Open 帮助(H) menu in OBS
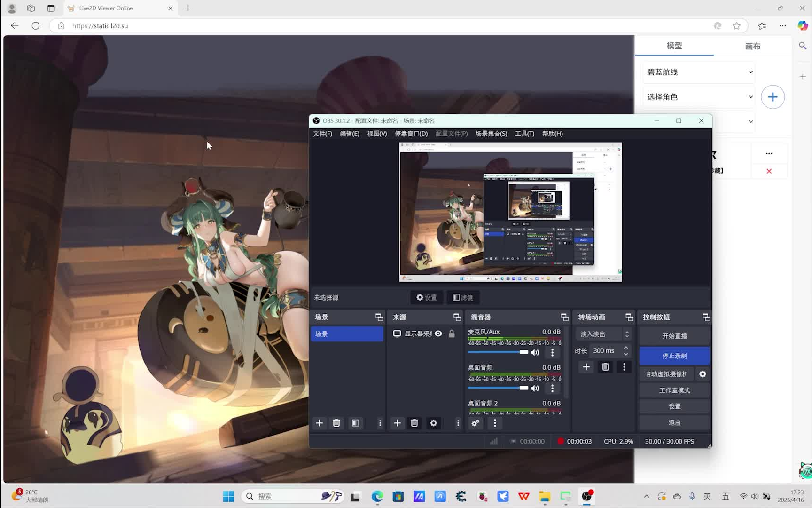812x508 pixels. pyautogui.click(x=553, y=134)
